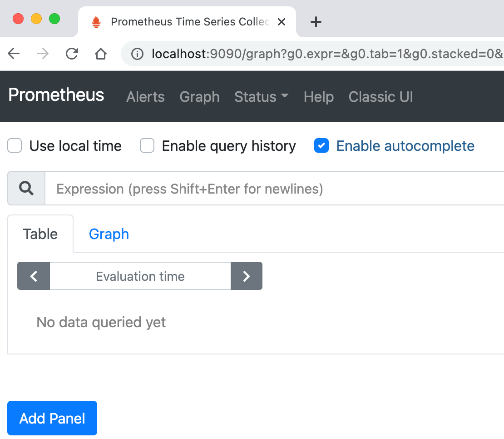504x439 pixels.
Task: Click the browser forward arrow
Action: [x=42, y=54]
